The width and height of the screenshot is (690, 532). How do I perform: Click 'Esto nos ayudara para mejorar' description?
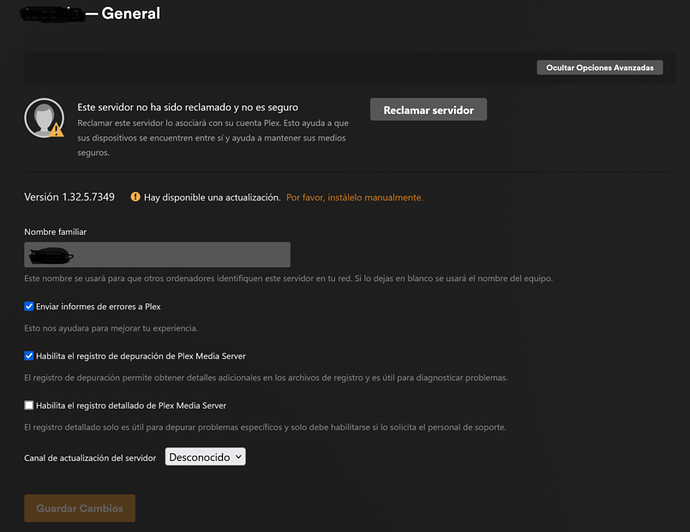(111, 328)
